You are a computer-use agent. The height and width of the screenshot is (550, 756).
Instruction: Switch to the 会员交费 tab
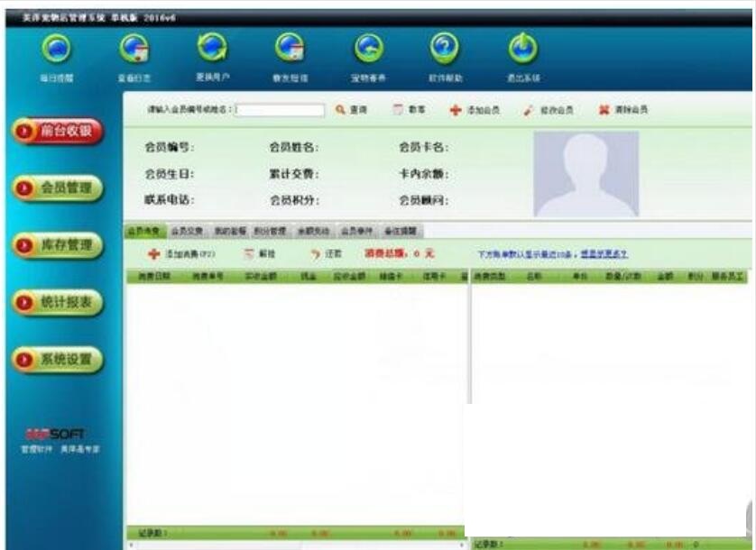(185, 230)
